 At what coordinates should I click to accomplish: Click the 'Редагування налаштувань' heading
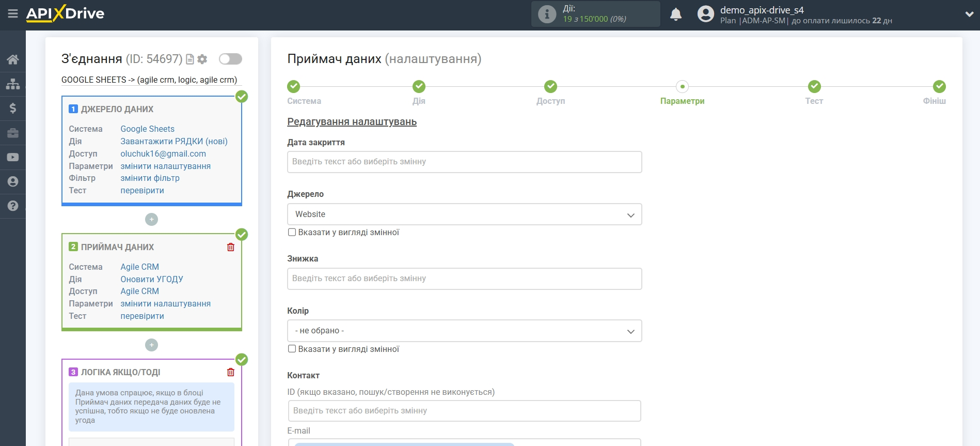click(x=352, y=122)
